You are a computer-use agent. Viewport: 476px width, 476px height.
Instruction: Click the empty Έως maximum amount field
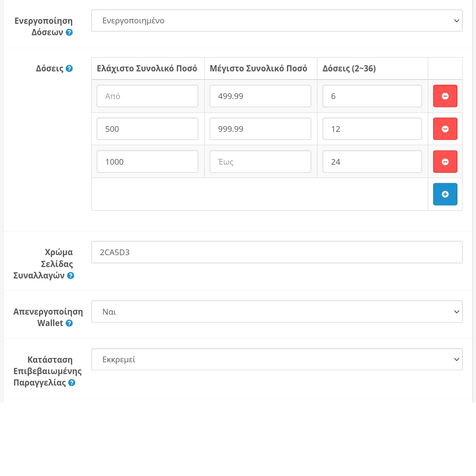pyautogui.click(x=260, y=162)
